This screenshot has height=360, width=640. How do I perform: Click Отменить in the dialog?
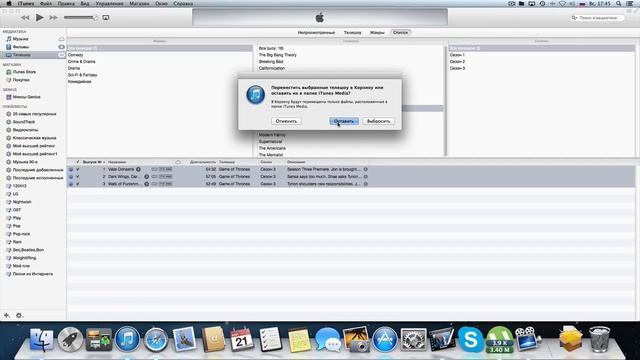pos(286,121)
